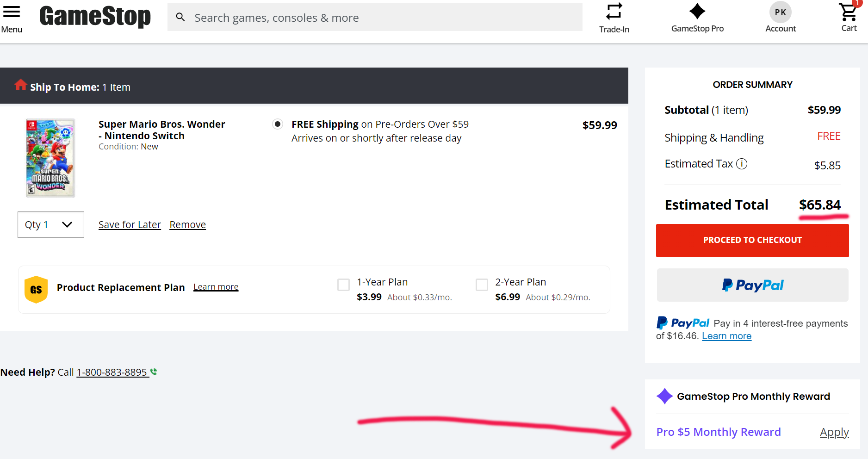This screenshot has width=868, height=459.
Task: Open the PK Account avatar
Action: click(781, 12)
